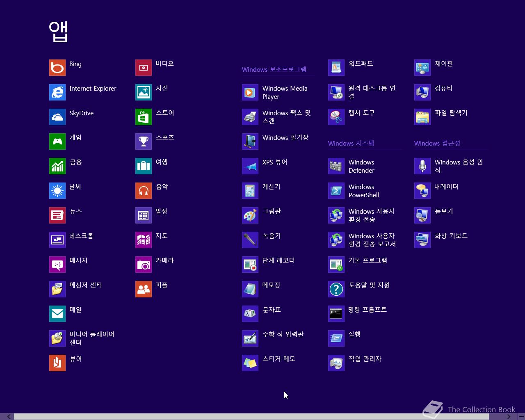Screen dimensions: 525x420
Task: Open 돋보기 (Magnifier)
Action: pyautogui.click(x=434, y=215)
